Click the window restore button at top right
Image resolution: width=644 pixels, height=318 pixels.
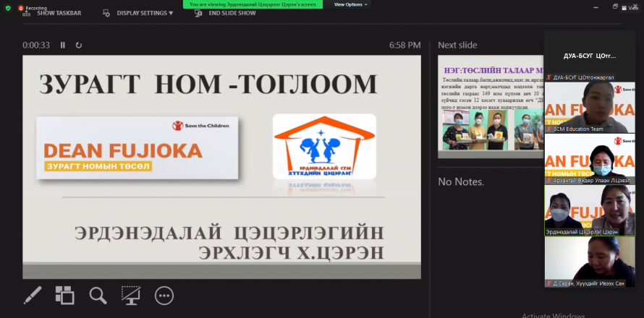[x=615, y=7]
